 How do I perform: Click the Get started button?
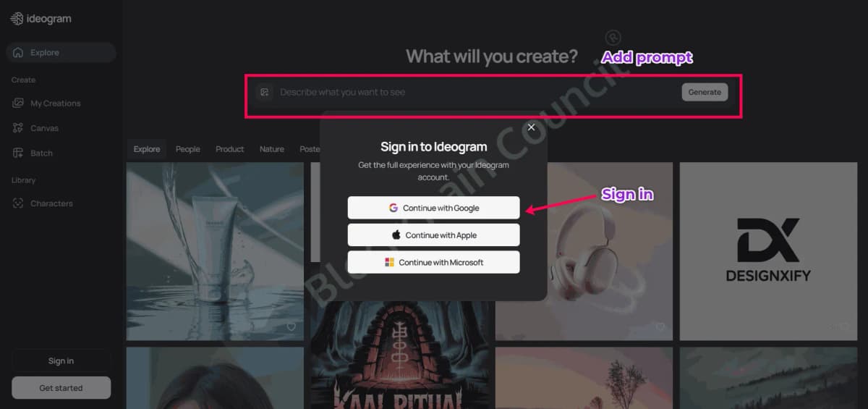pyautogui.click(x=61, y=387)
